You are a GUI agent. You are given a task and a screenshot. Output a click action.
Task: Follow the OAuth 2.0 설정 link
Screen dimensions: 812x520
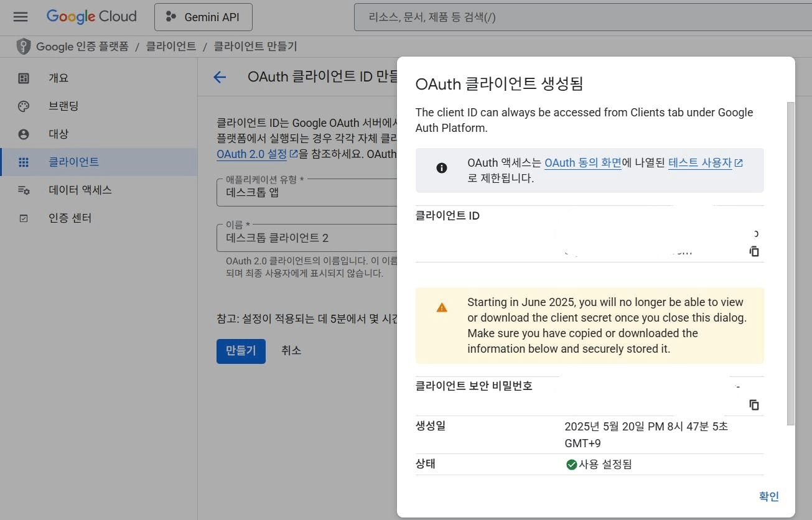click(257, 154)
